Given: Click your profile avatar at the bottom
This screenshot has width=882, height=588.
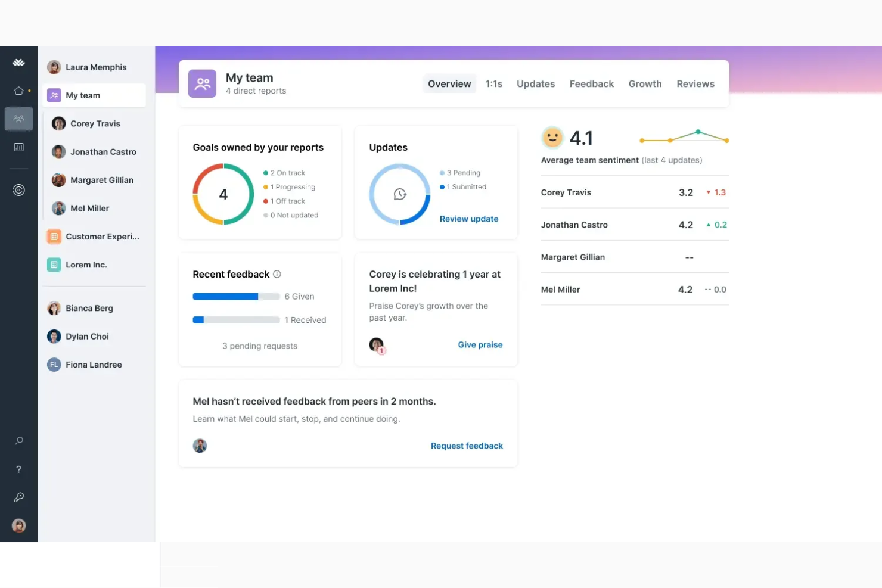Looking at the screenshot, I should 18,525.
